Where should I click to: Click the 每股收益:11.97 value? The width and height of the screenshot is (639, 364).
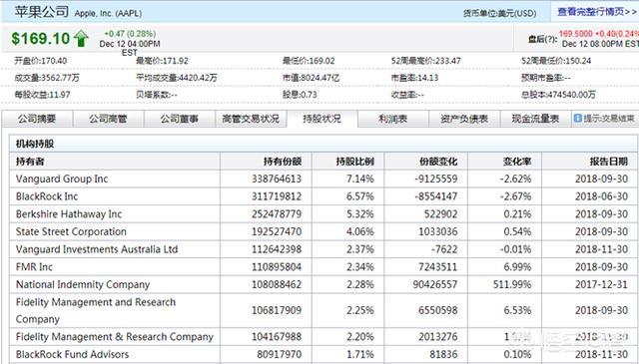click(x=42, y=95)
